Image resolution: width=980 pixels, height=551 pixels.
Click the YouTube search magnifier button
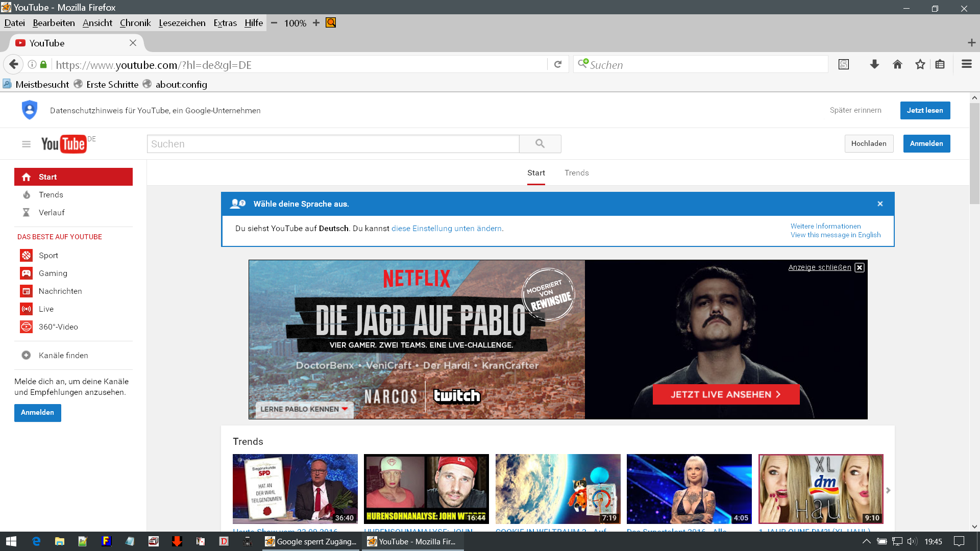pyautogui.click(x=540, y=144)
